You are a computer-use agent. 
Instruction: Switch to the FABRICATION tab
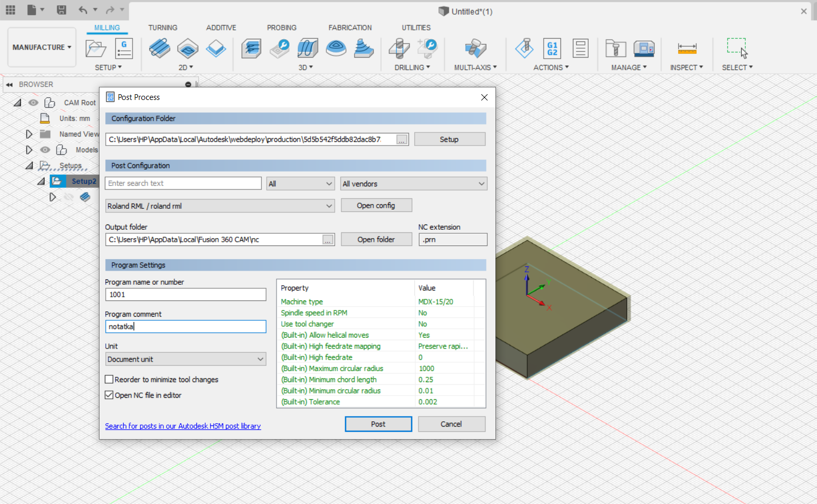click(350, 28)
